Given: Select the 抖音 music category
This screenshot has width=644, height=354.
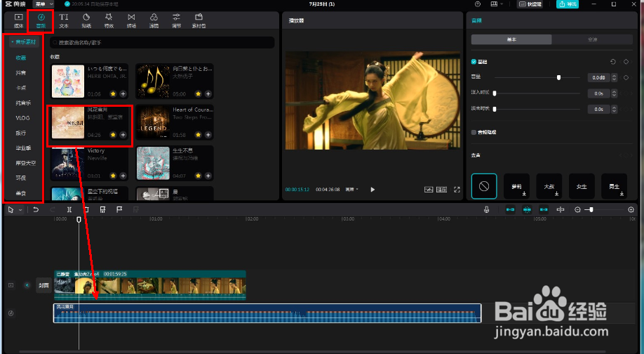Looking at the screenshot, I should pyautogui.click(x=21, y=73).
